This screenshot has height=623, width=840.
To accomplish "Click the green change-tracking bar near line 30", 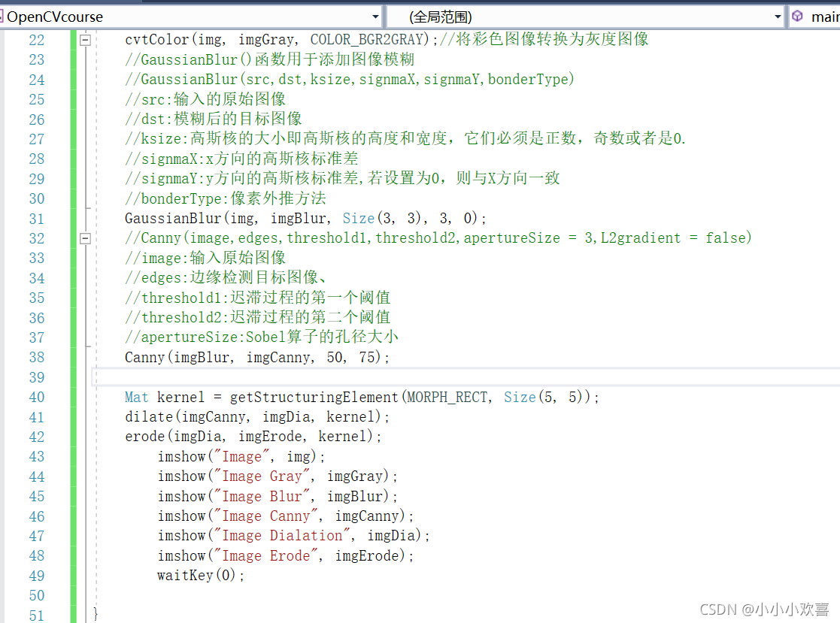I will [71, 198].
